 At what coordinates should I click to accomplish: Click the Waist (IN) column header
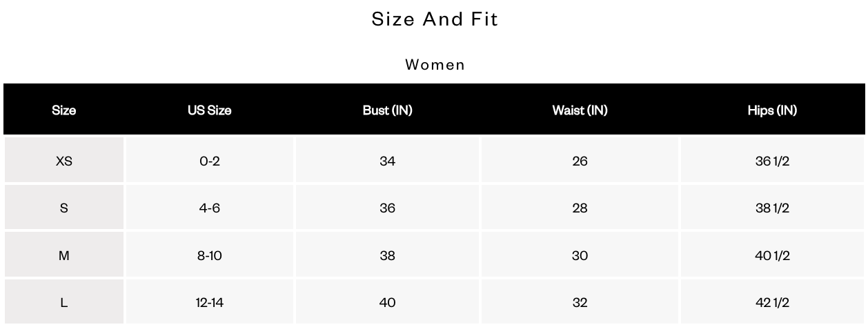[580, 110]
